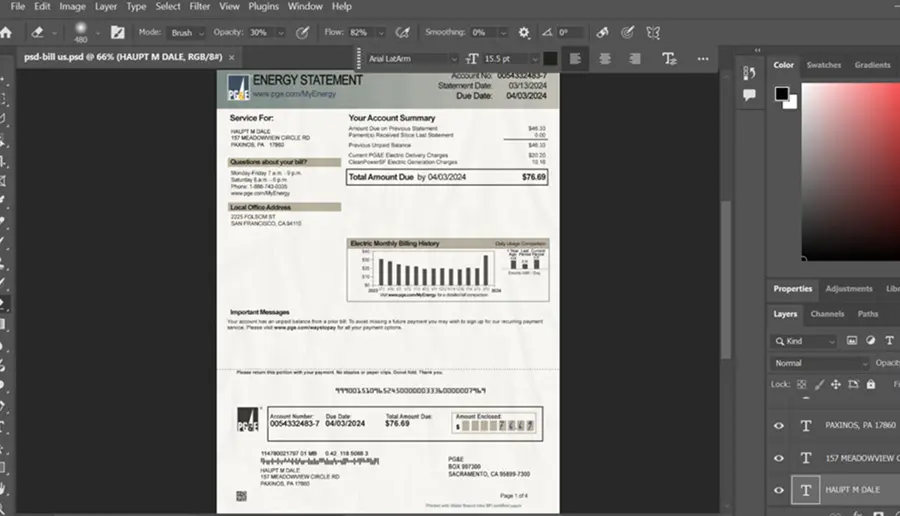This screenshot has width=900, height=516.
Task: Open the Mode Brush dropdown
Action: pos(186,33)
